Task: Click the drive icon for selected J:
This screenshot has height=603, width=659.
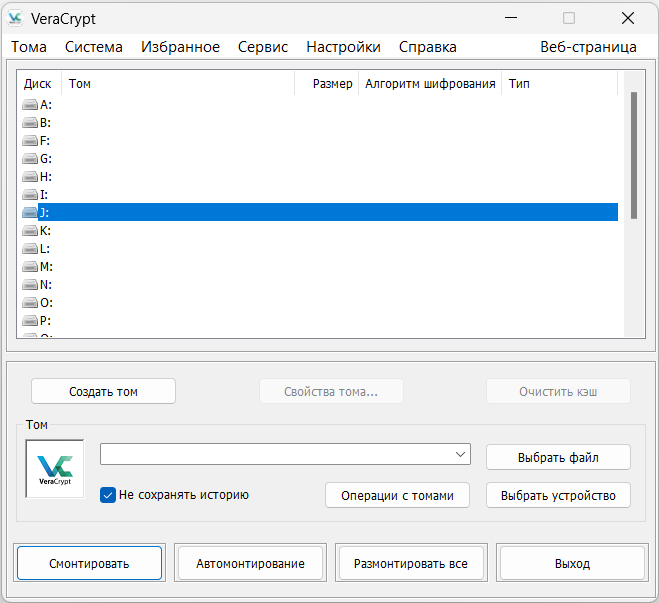Action: pyautogui.click(x=30, y=213)
